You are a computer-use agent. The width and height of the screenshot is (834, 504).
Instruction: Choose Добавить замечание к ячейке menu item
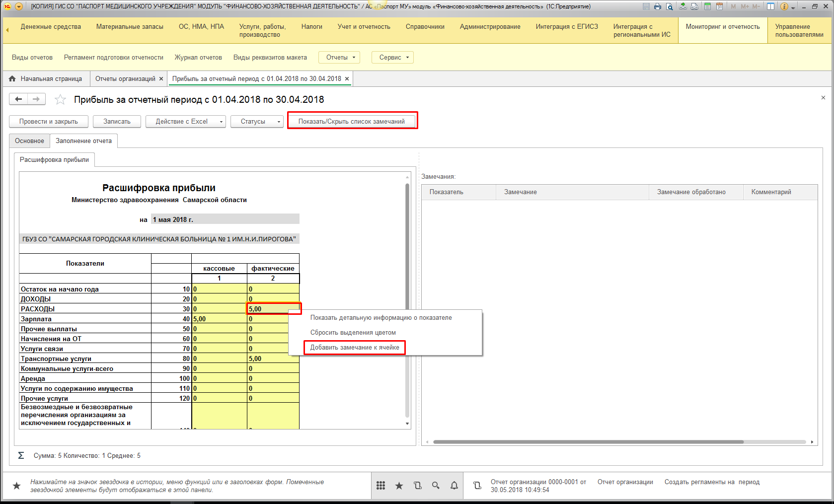pyautogui.click(x=355, y=348)
